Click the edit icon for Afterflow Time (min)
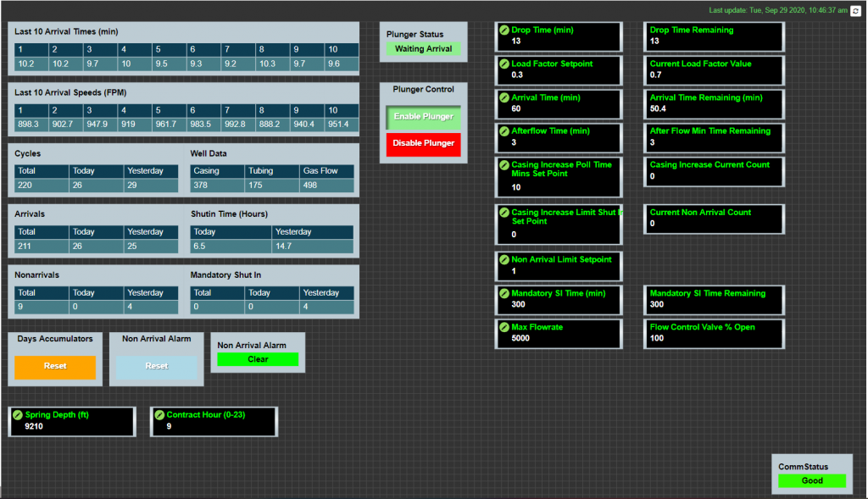 pos(504,131)
